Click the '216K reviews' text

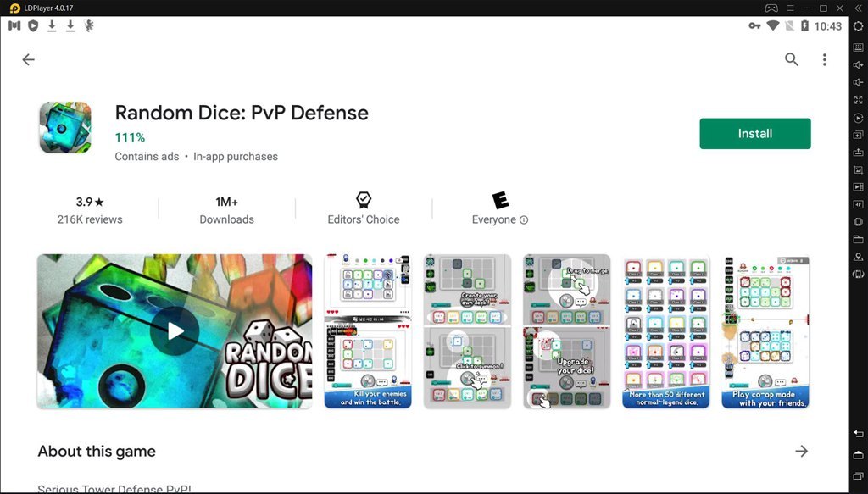[x=90, y=219]
